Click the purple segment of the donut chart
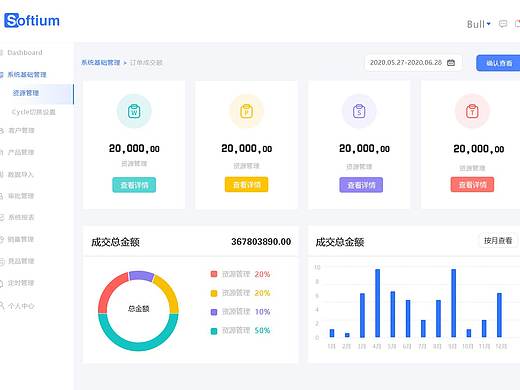This screenshot has width=520, height=390. pos(141,276)
